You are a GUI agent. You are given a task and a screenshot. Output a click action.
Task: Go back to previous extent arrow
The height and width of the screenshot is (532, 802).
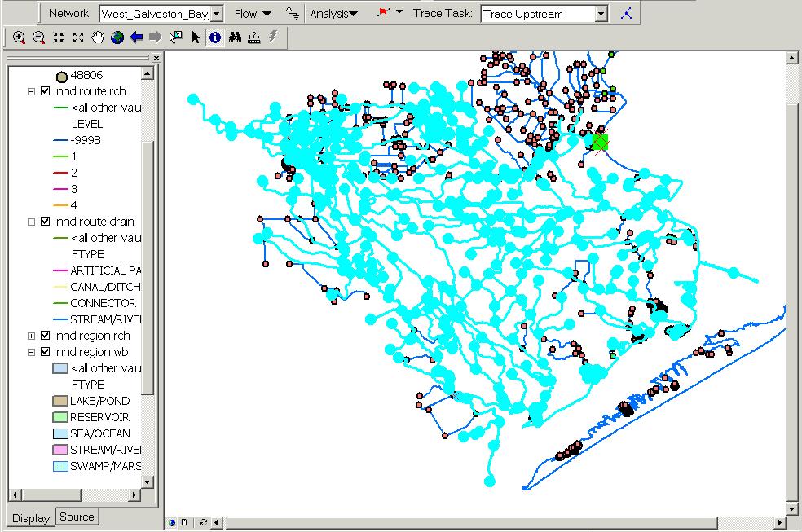(x=136, y=37)
